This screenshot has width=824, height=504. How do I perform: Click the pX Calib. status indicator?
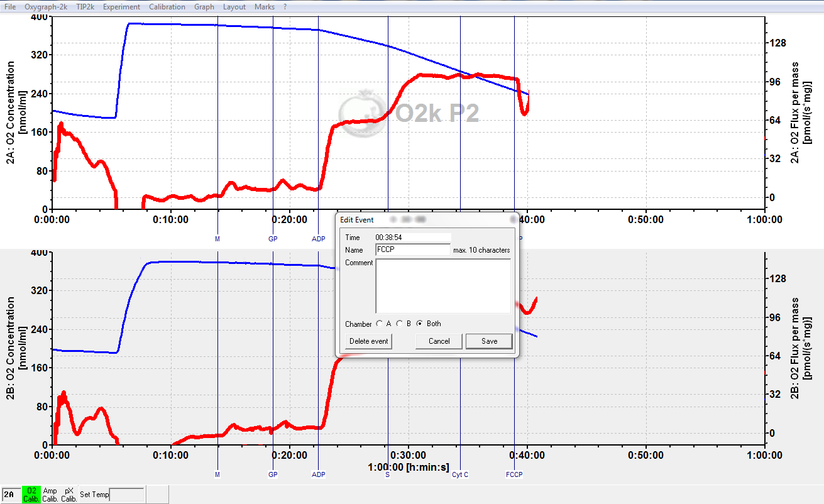69,495
